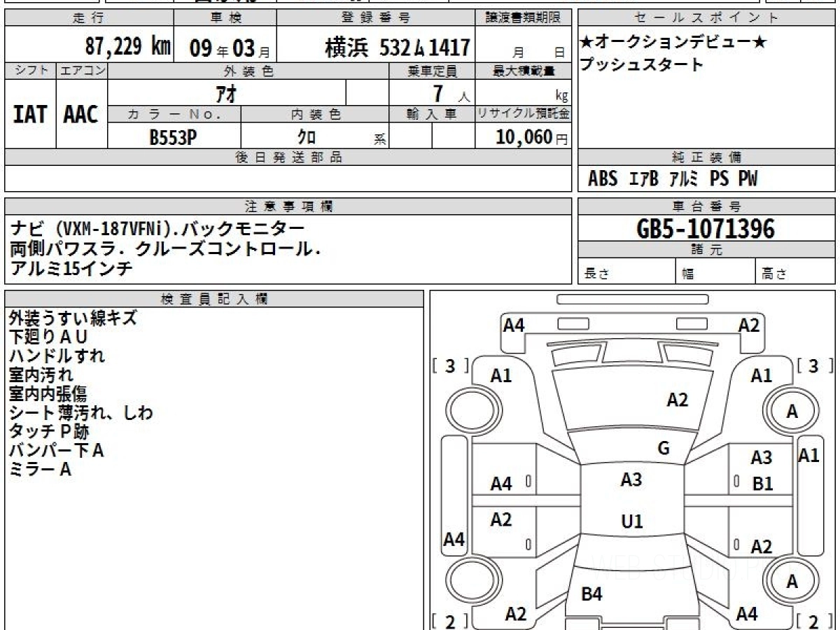This screenshot has width=840, height=630.
Task: Click the 検査員記入欄 section header
Action: click(x=214, y=298)
